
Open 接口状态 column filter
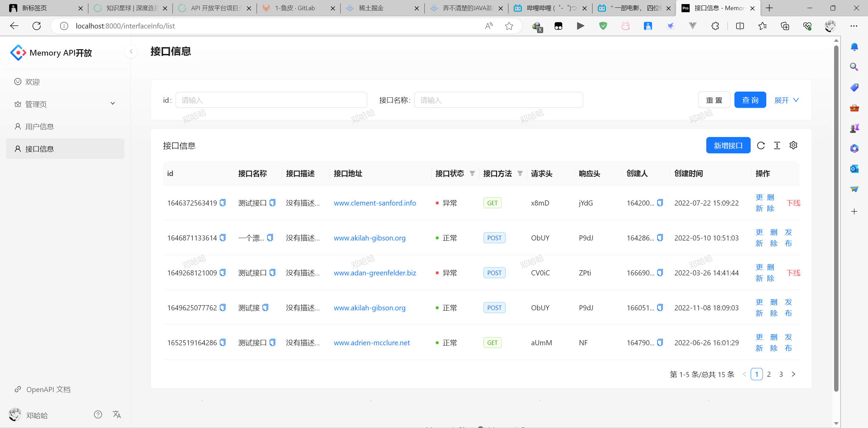pos(472,174)
